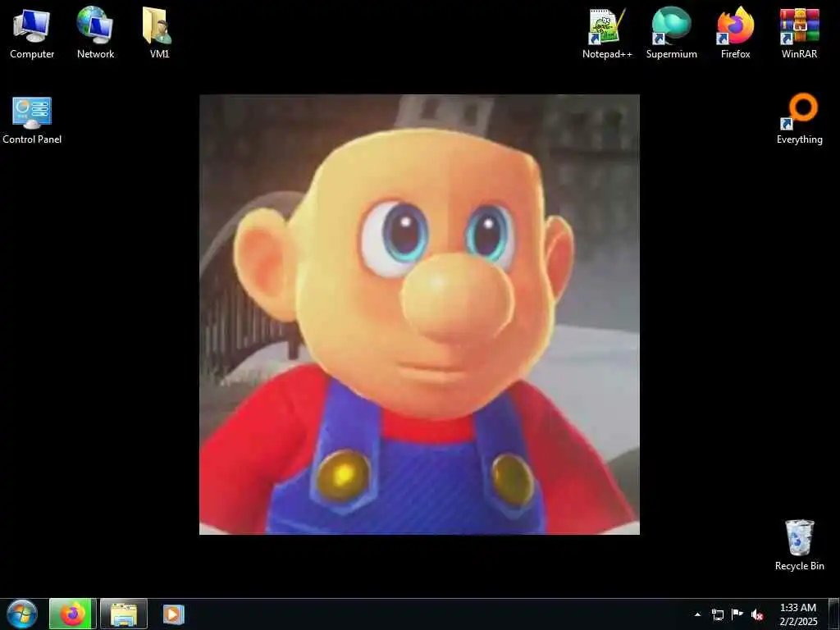
Task: Click the "Recycle Bin" label text
Action: [x=799, y=566]
